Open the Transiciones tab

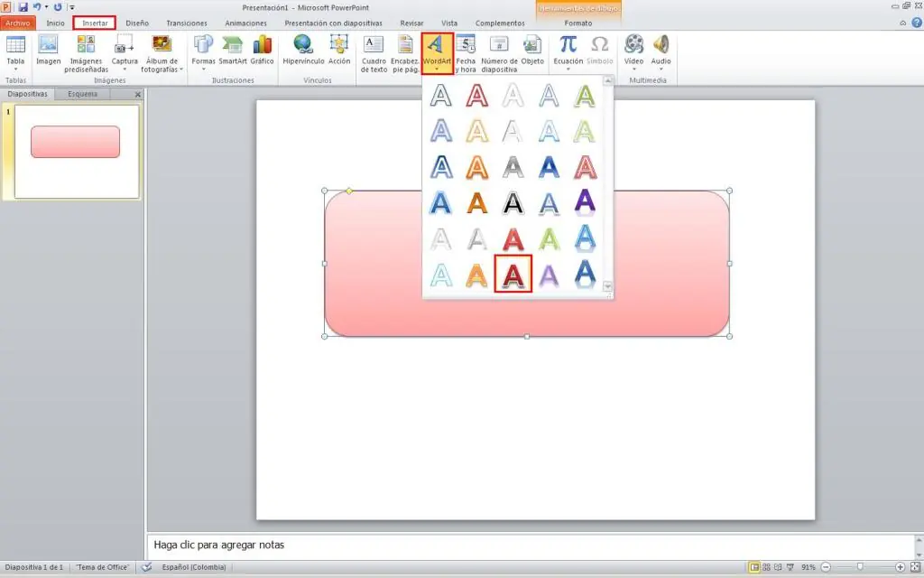click(186, 23)
